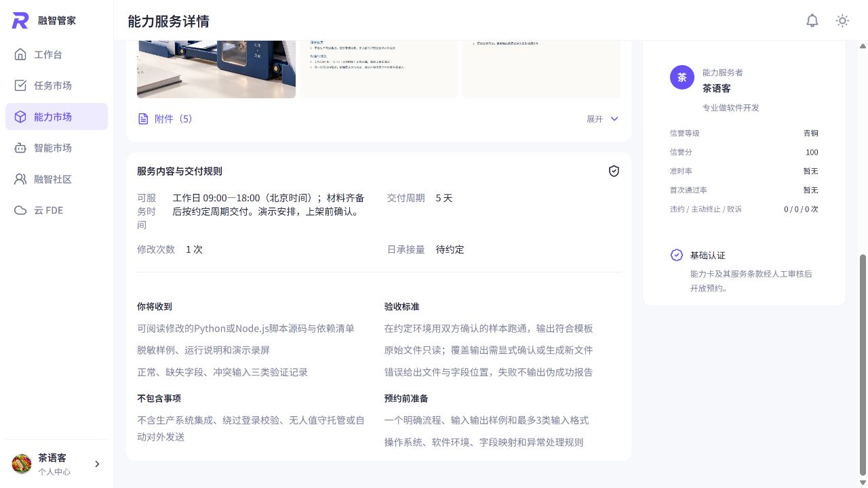Click the 能力市场 cube icon

[x=20, y=117]
